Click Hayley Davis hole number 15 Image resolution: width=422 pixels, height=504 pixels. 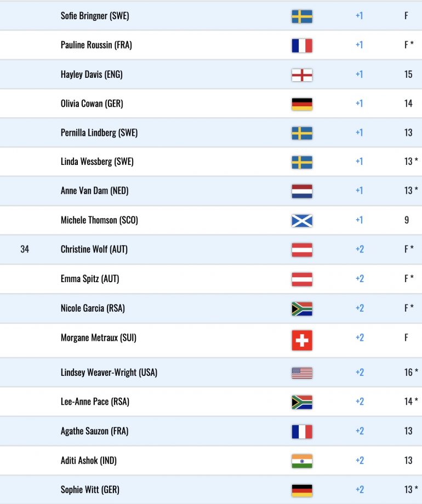[408, 75]
